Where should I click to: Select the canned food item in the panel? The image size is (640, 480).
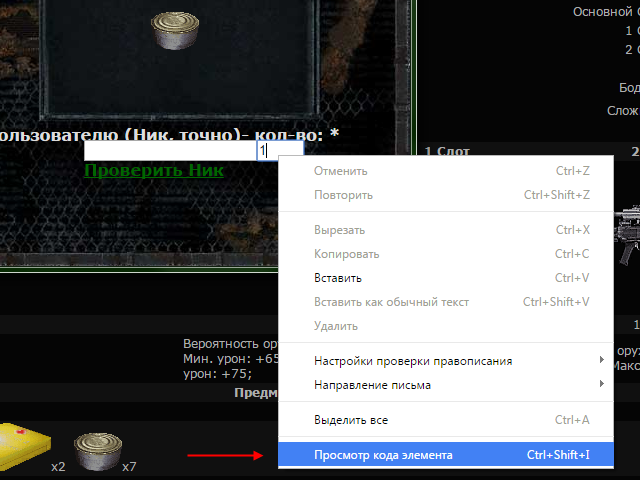[175, 31]
